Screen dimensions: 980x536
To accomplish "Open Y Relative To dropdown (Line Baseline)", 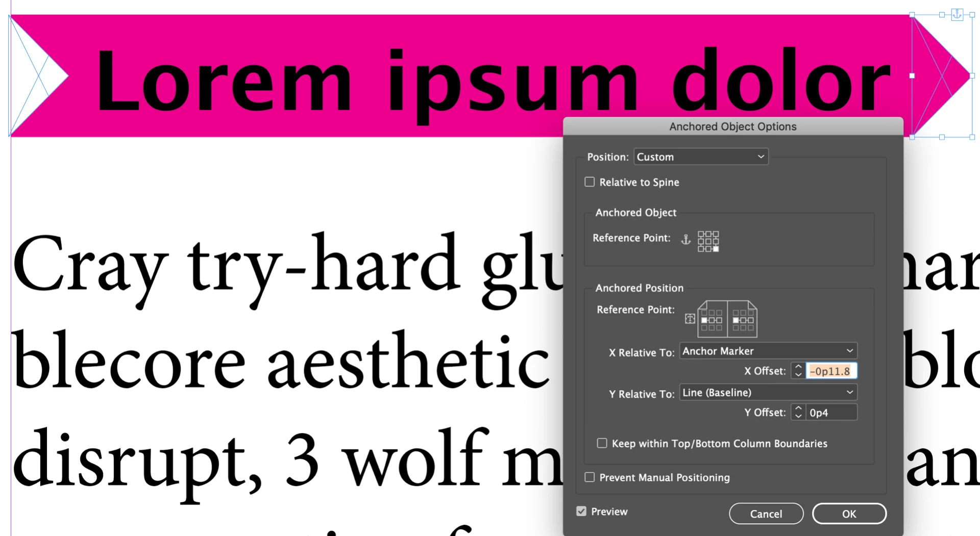I will 768,392.
